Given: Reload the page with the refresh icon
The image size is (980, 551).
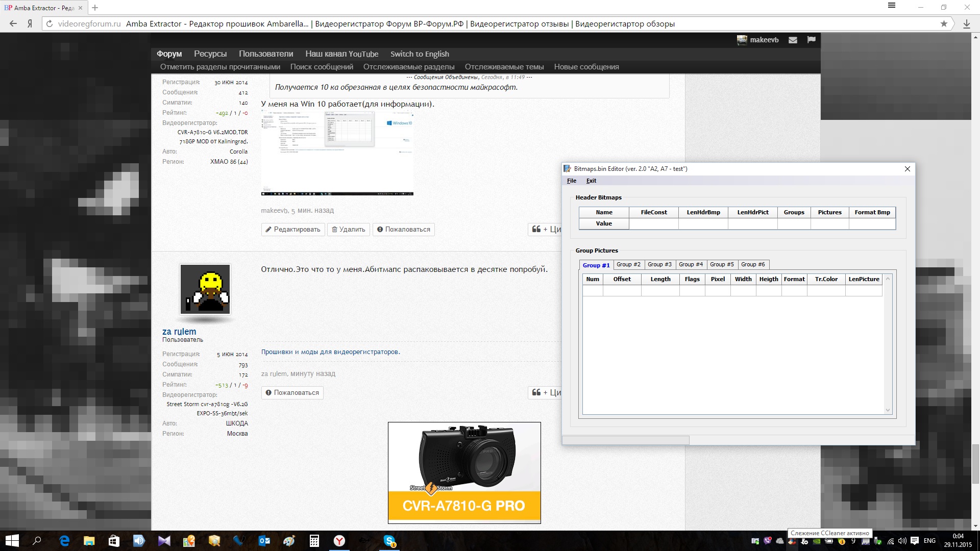Looking at the screenshot, I should click(x=50, y=23).
